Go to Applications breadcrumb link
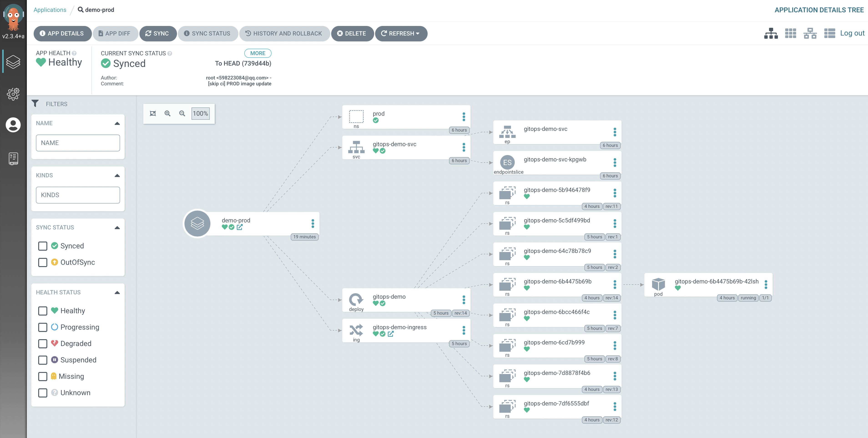868x438 pixels. tap(50, 10)
